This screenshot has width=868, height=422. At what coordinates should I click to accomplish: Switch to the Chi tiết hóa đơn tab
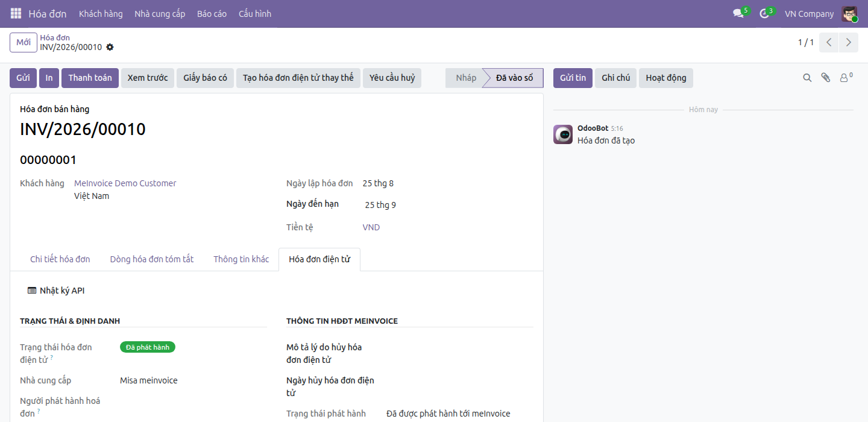(x=60, y=259)
